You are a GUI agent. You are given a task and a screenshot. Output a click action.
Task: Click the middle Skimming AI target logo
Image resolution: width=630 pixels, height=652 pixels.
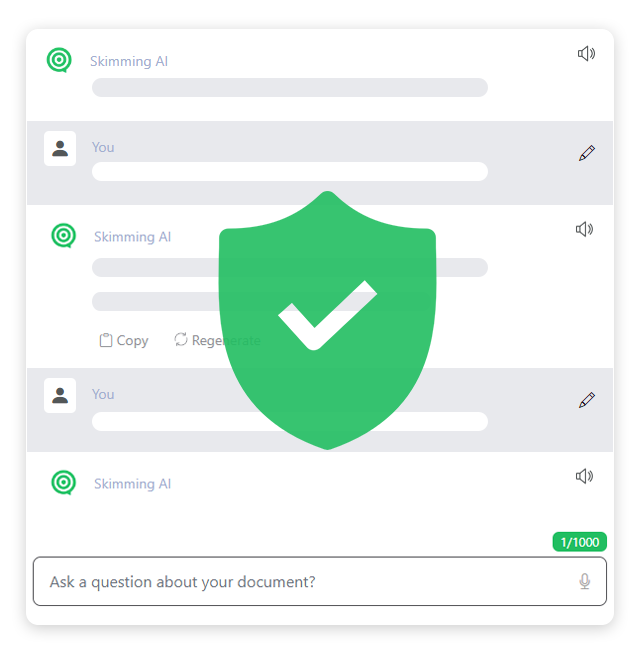[63, 236]
